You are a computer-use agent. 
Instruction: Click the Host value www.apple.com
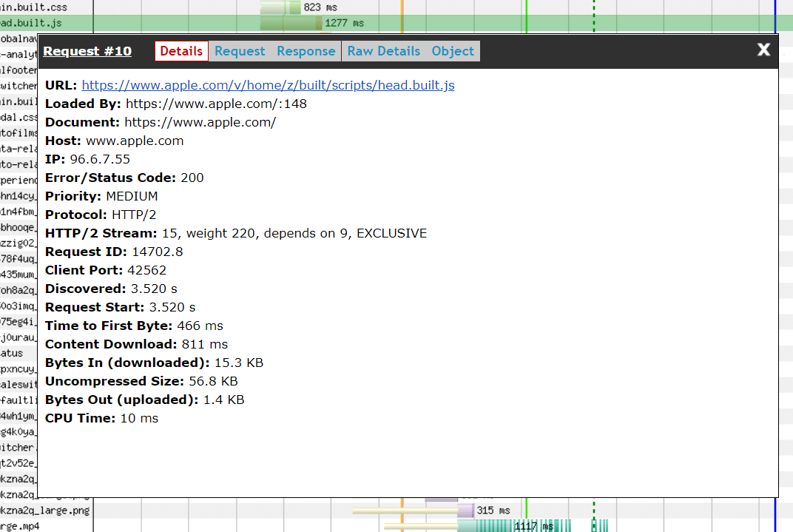click(x=135, y=141)
